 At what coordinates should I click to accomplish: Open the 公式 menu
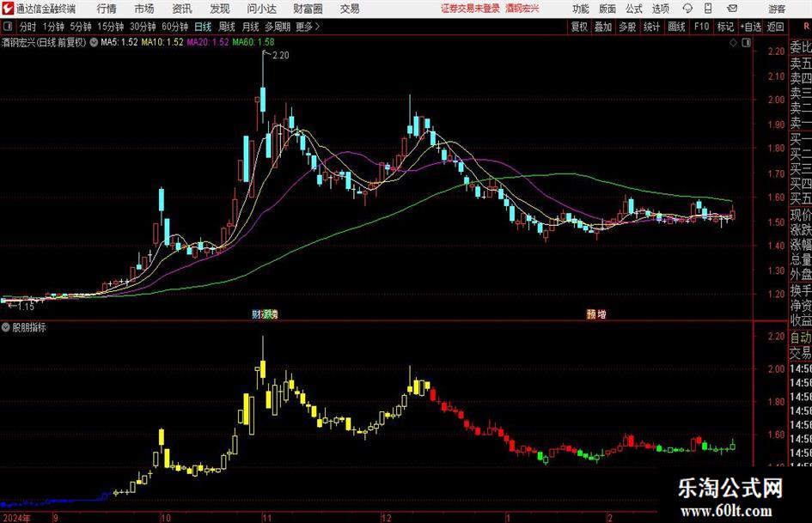634,9
